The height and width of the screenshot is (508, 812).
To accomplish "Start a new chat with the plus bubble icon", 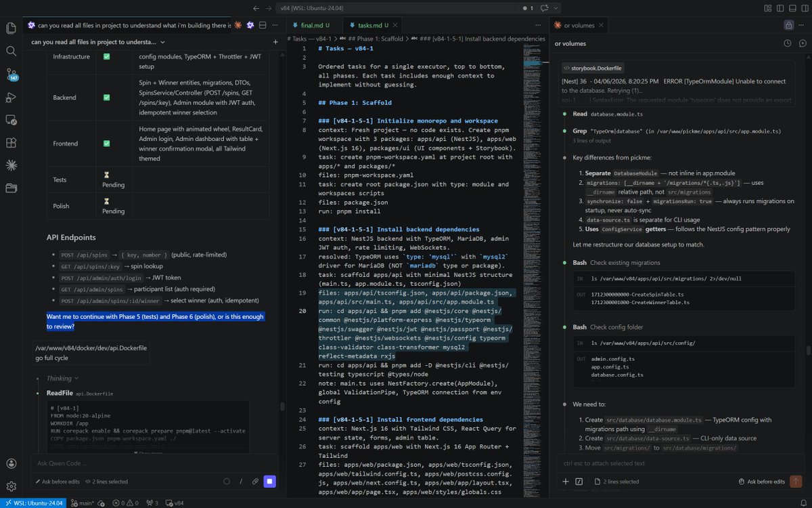I will tap(803, 43).
